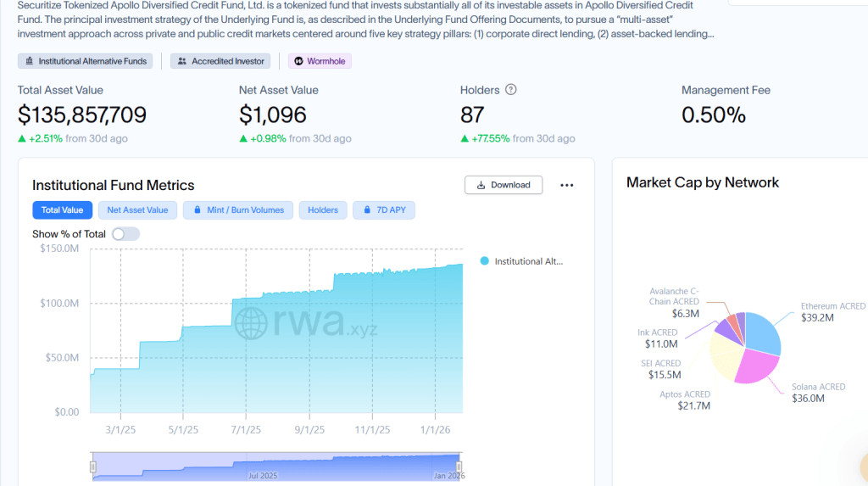Image resolution: width=868 pixels, height=486 pixels.
Task: Click the right handle of the range slider
Action: (459, 467)
